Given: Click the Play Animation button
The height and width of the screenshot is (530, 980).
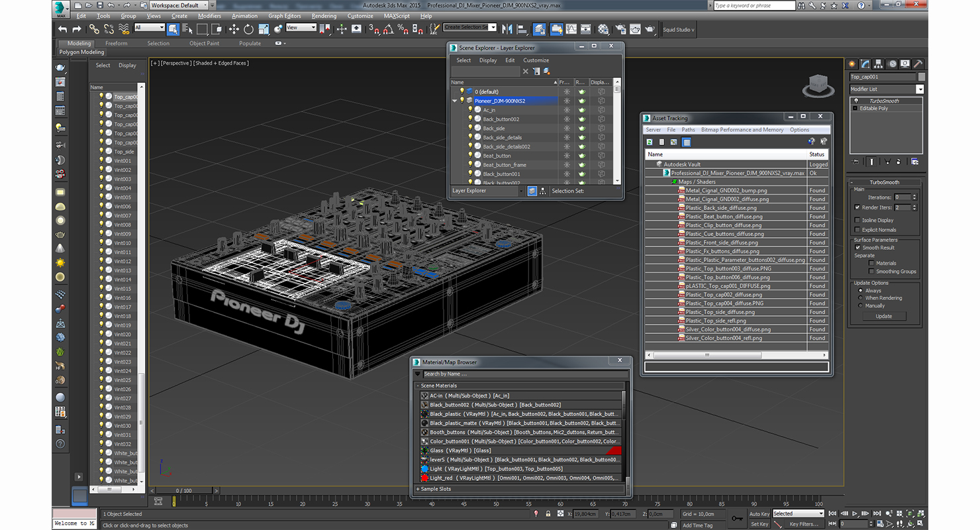Looking at the screenshot, I should [x=855, y=513].
